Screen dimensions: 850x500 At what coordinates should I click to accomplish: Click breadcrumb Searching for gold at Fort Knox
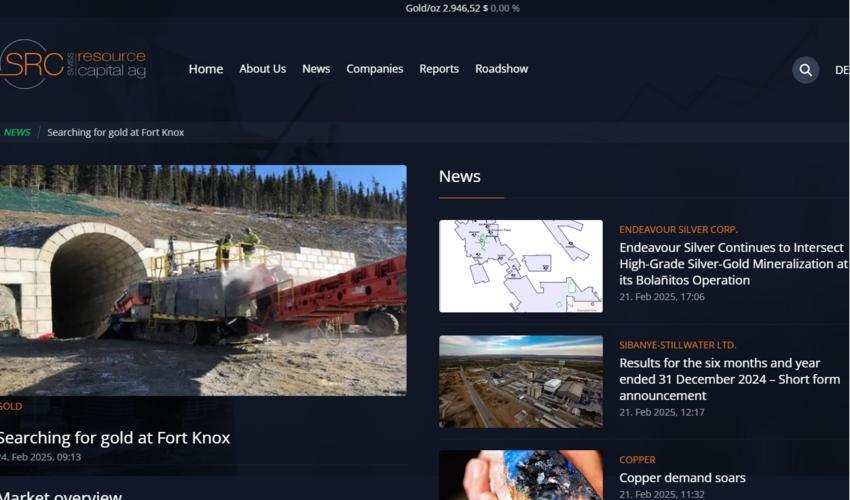115,132
